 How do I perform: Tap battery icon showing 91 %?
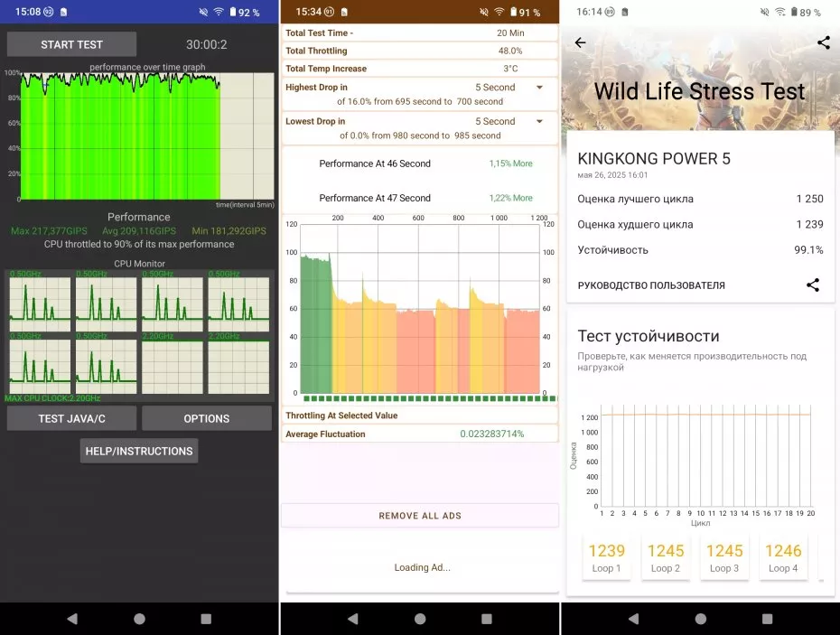(x=513, y=12)
